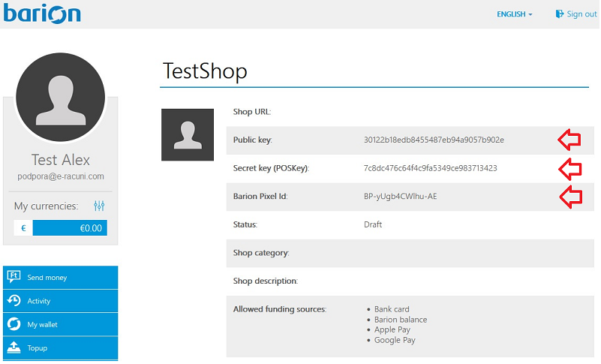Open currency settings sliders icon

point(99,206)
